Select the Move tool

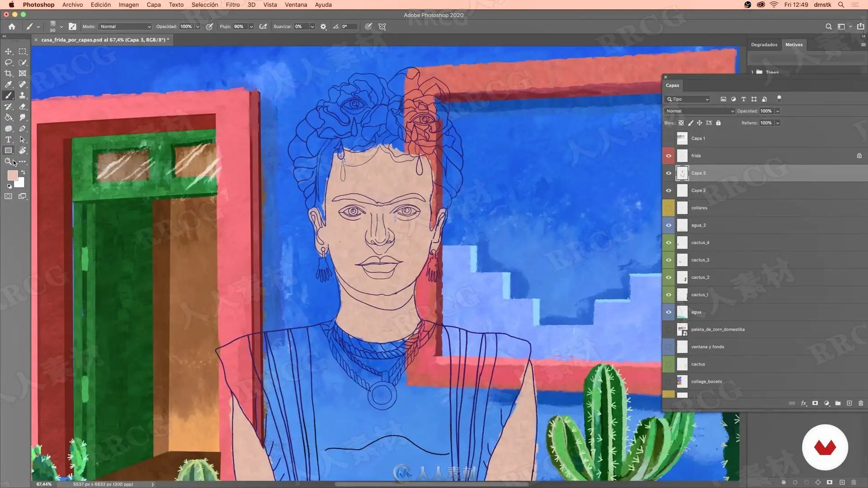8,52
